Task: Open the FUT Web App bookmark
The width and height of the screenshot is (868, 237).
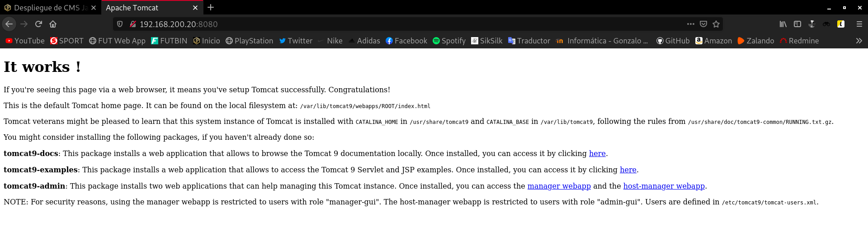Action: pyautogui.click(x=117, y=41)
